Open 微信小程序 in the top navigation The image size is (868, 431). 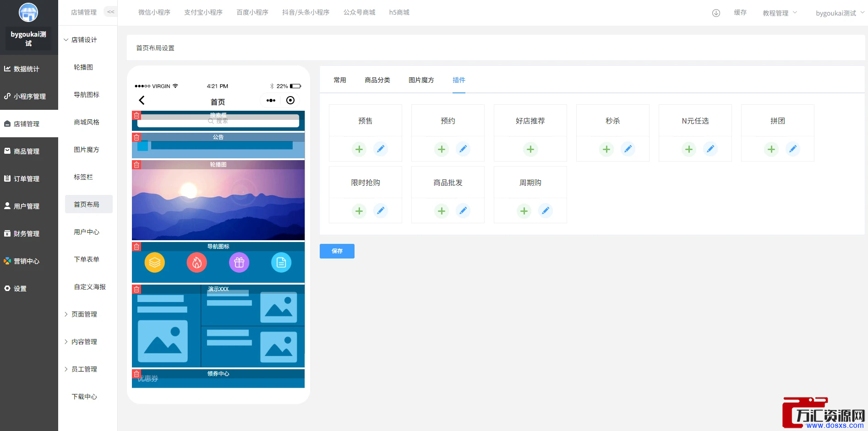(x=154, y=12)
